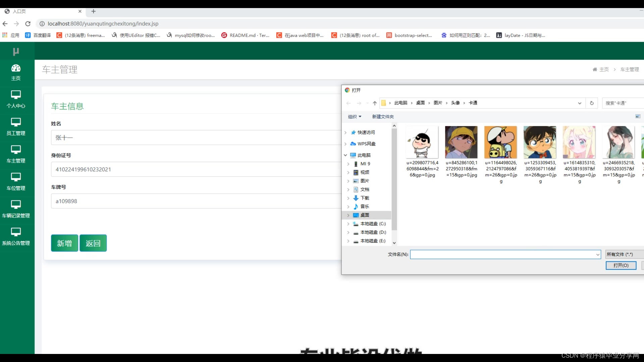The height and width of the screenshot is (362, 644).
Task: Expand MI 9 tree node
Action: click(x=348, y=164)
